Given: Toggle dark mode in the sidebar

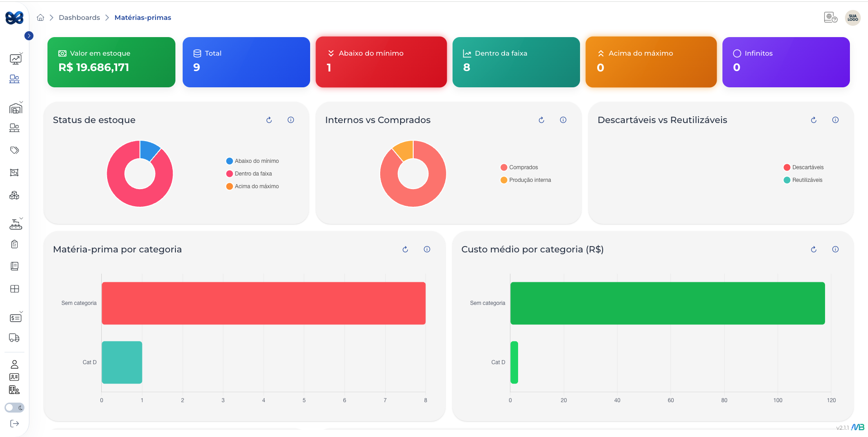Looking at the screenshot, I should 14,408.
